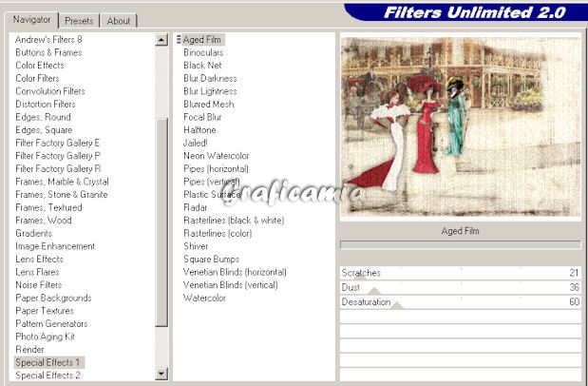Open the Convolution Filters category

click(x=50, y=91)
